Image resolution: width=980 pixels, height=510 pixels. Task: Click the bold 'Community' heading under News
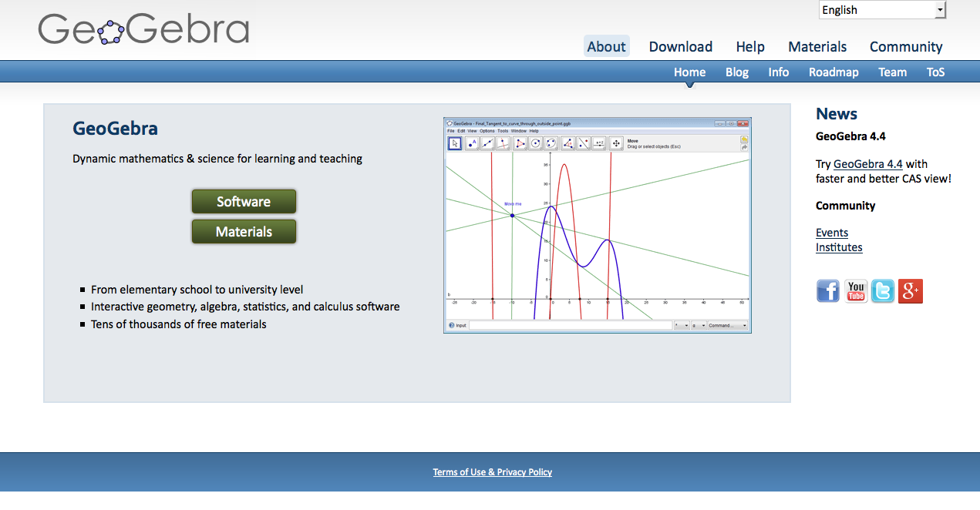[846, 206]
